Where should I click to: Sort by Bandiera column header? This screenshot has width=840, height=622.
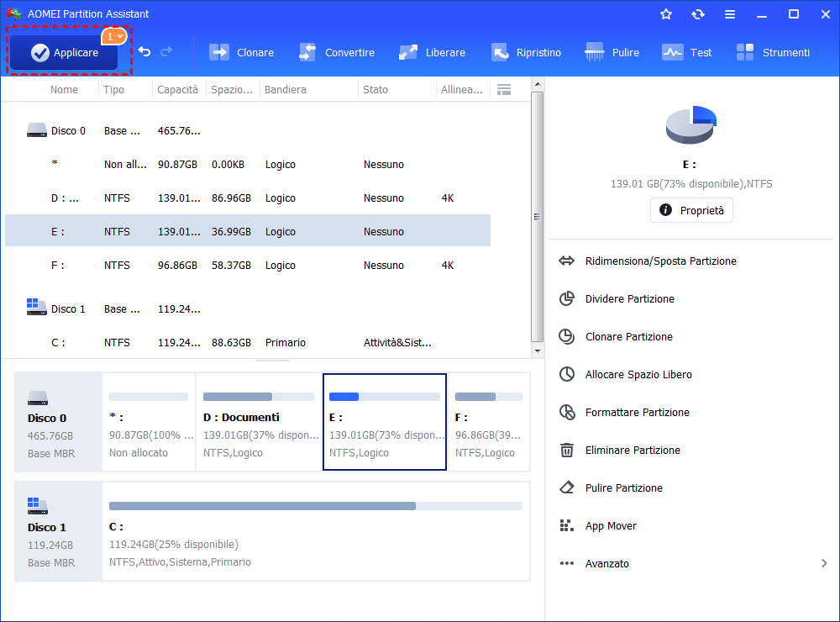coord(285,90)
